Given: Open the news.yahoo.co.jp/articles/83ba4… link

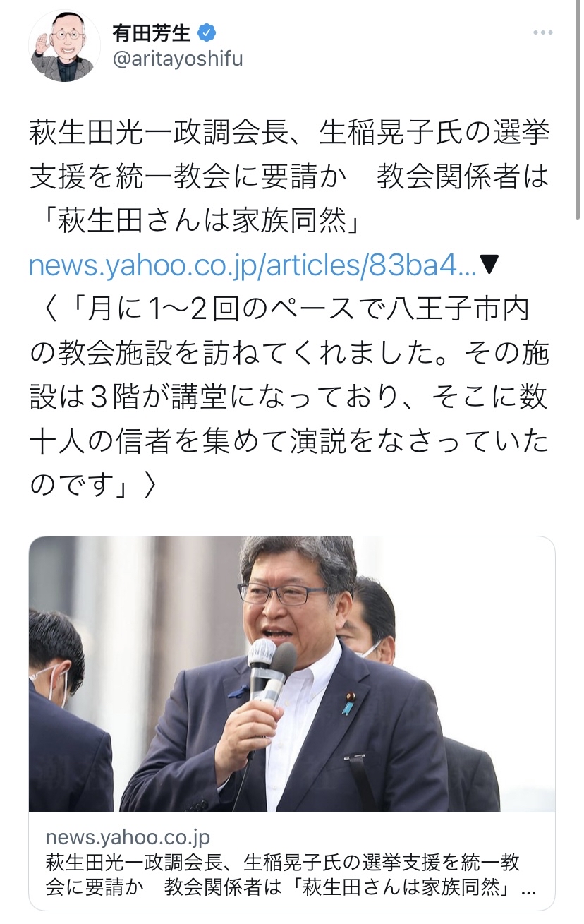Looking at the screenshot, I should coord(253,265).
